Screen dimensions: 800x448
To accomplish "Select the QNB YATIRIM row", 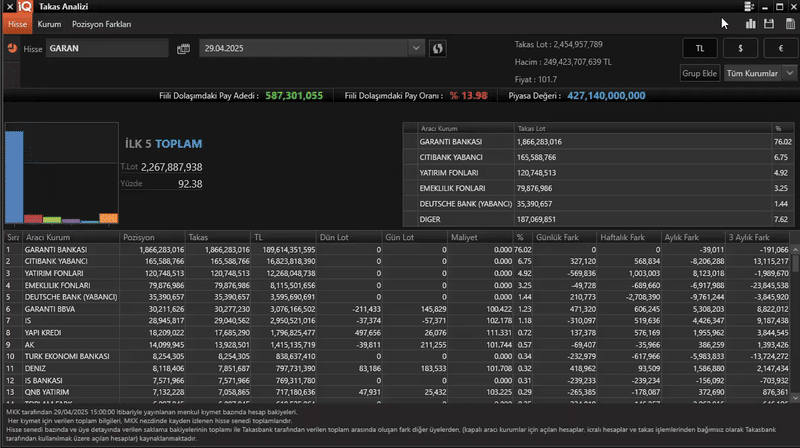I will coord(398,392).
